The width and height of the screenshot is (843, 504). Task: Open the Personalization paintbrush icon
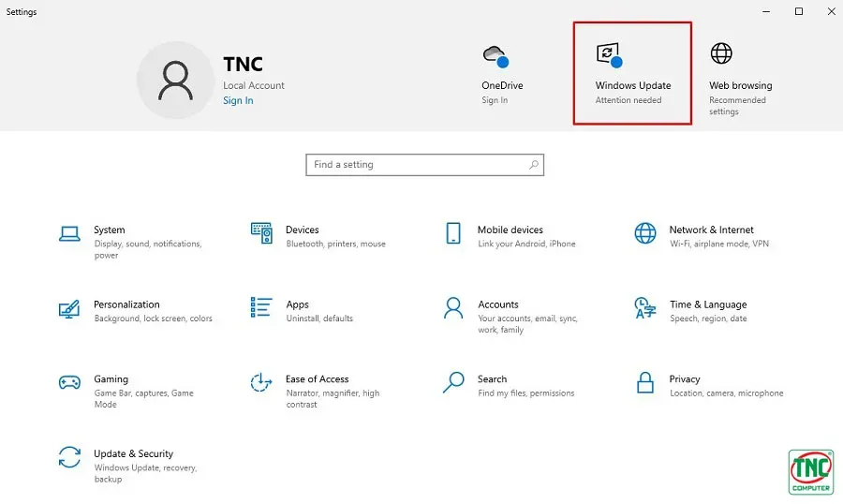pyautogui.click(x=69, y=309)
